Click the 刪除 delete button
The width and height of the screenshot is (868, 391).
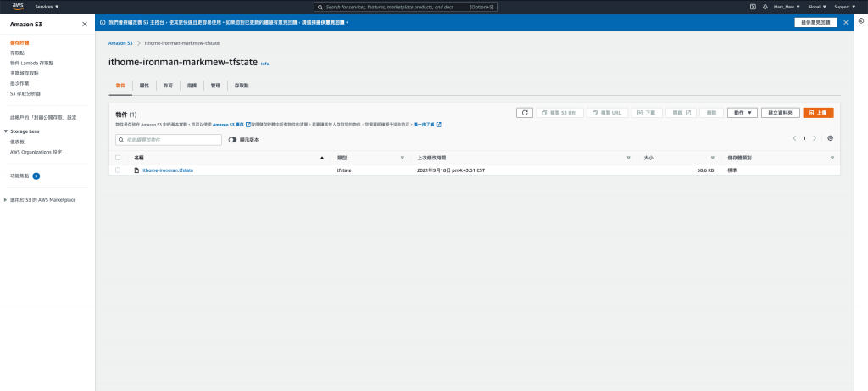[x=711, y=113]
